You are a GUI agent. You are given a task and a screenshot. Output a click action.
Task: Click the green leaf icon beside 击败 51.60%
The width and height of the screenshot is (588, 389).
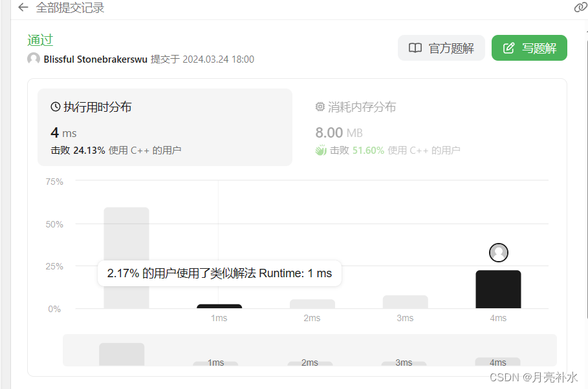coord(321,150)
